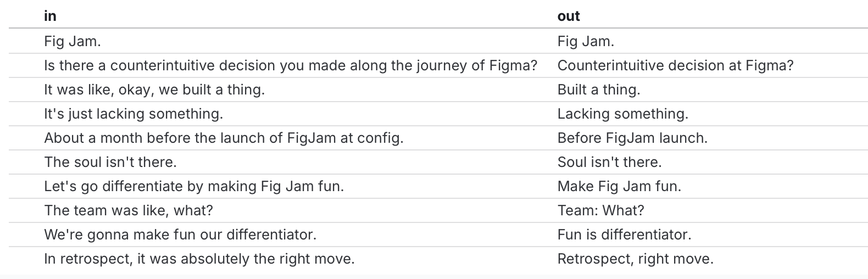Click the "Before FigJam launch." output cell
This screenshot has height=279, width=868.
[632, 138]
